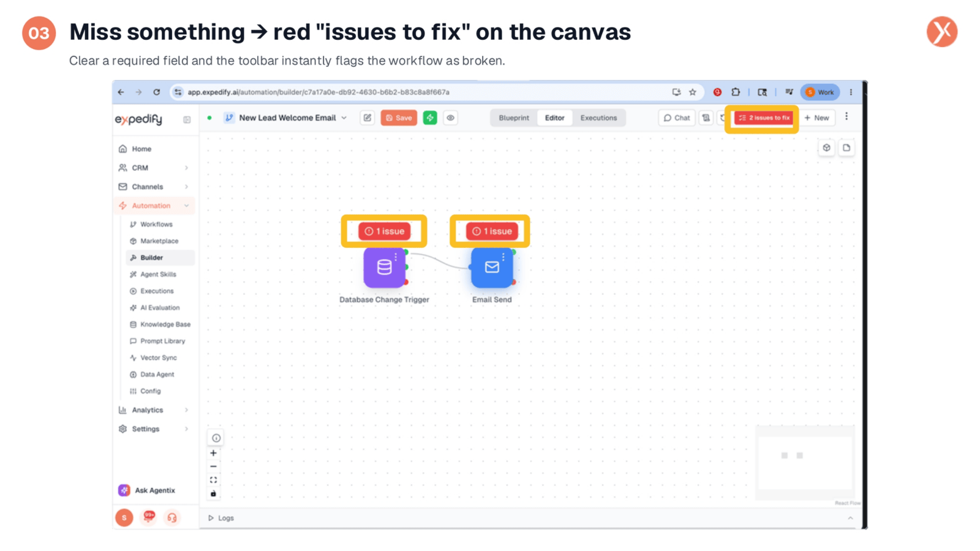The height and width of the screenshot is (551, 980).
Task: Zoom in with the plus control
Action: pyautogui.click(x=213, y=454)
